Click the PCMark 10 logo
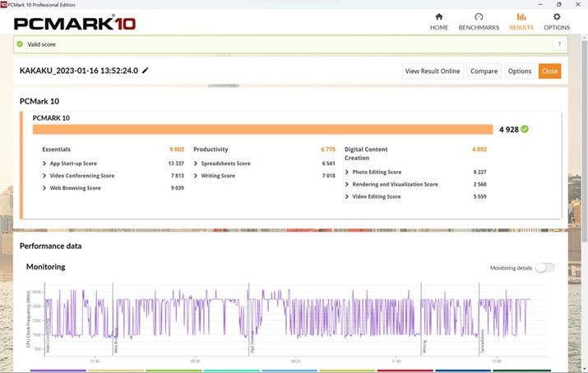Screen dimensions: 588x373 pyautogui.click(x=75, y=23)
